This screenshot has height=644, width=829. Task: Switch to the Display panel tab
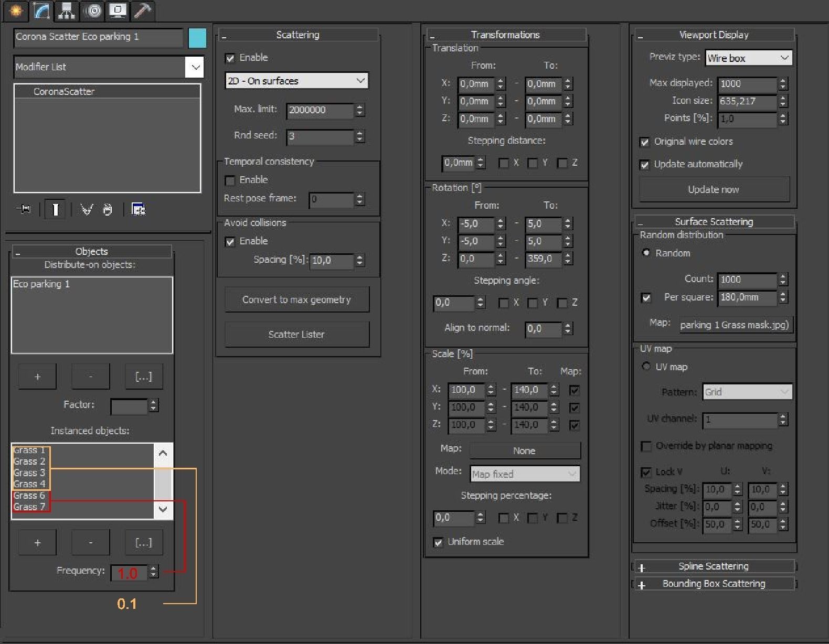click(x=118, y=10)
